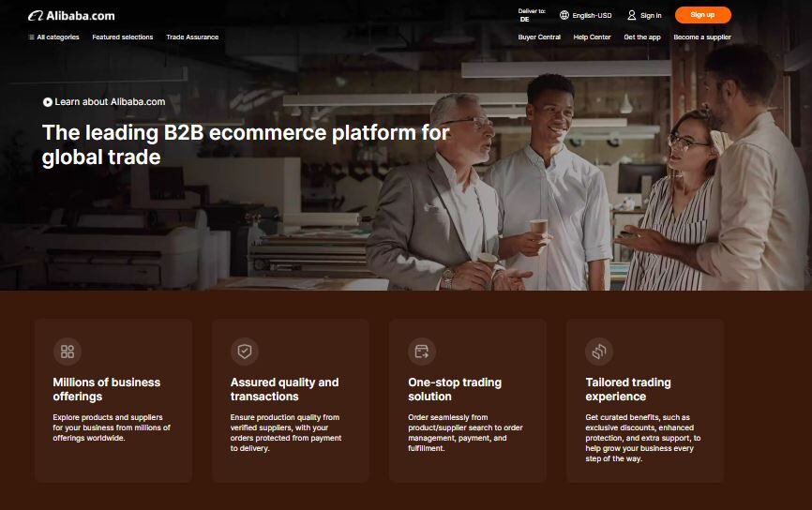Screen dimensions: 812x510
Task: Click the text 'Get curated benefits, such as exclusive discounts'
Action: point(639,423)
